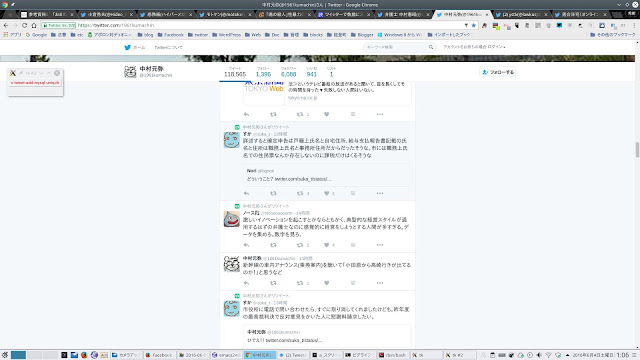
Task: Show the 6,088 followers tab
Action: pos(288,72)
